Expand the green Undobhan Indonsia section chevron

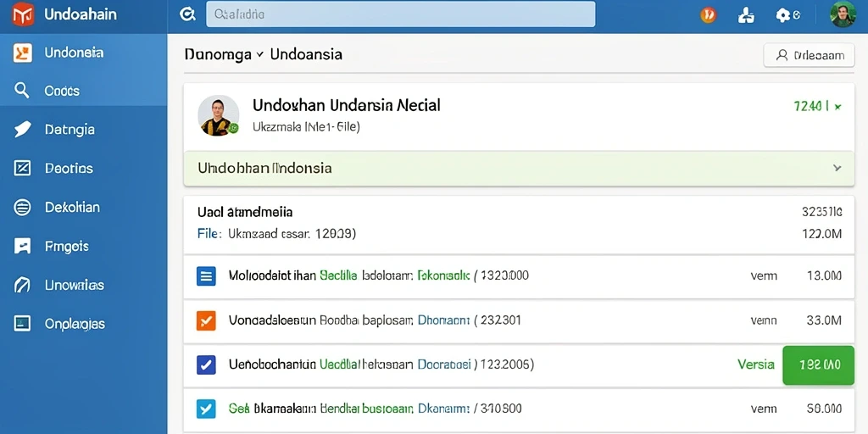coord(837,168)
